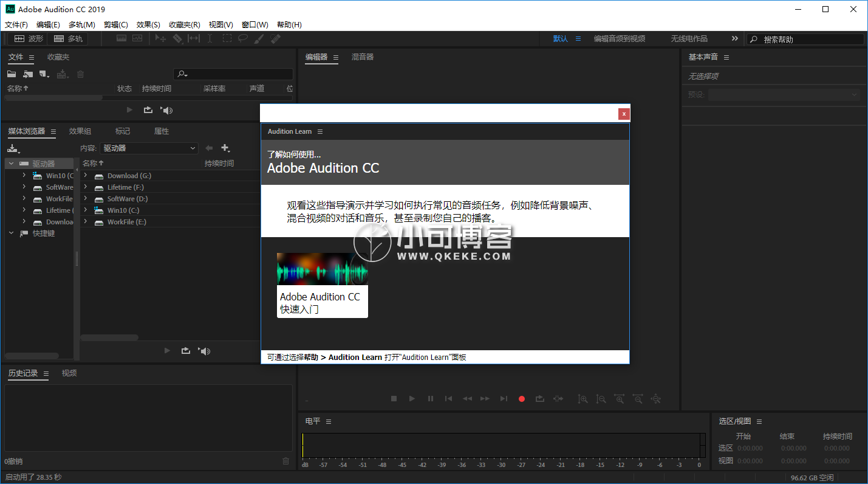This screenshot has height=484, width=868.
Task: Click the Zoom Out Full icon
Action: coord(656,399)
